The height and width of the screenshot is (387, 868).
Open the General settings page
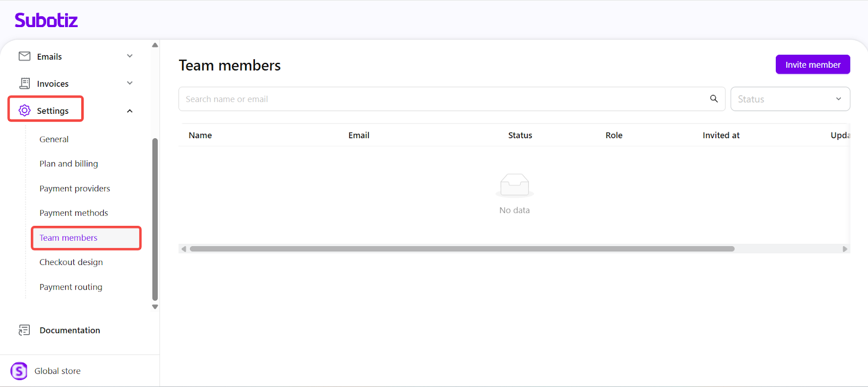(x=54, y=139)
